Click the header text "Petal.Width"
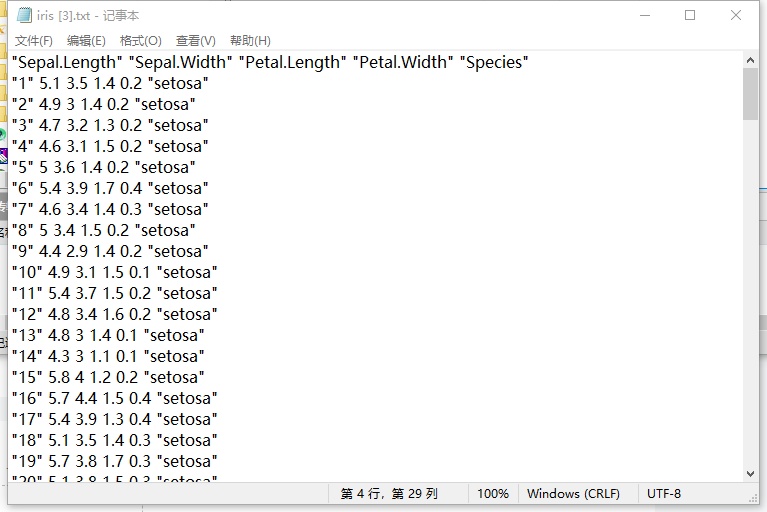Viewport: 767px width, 512px height. pos(403,63)
